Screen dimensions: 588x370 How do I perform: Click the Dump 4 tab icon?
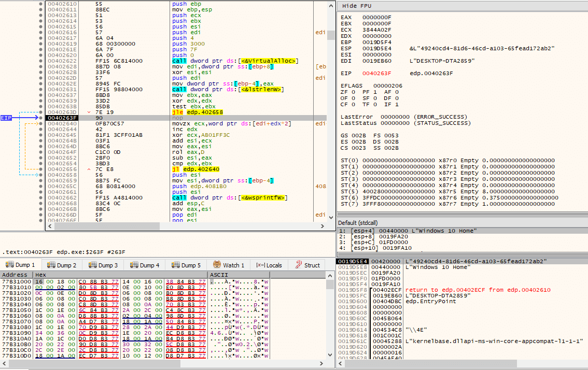pyautogui.click(x=134, y=265)
